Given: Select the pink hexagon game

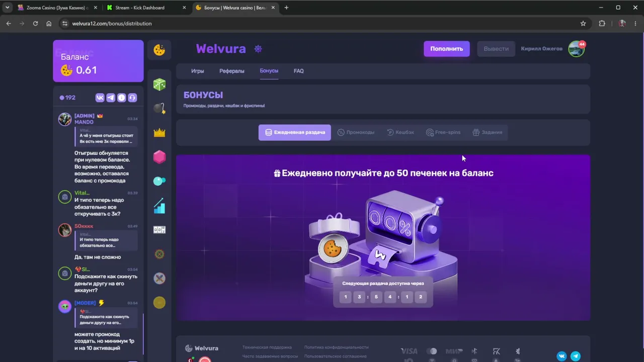Looking at the screenshot, I should coord(159,157).
